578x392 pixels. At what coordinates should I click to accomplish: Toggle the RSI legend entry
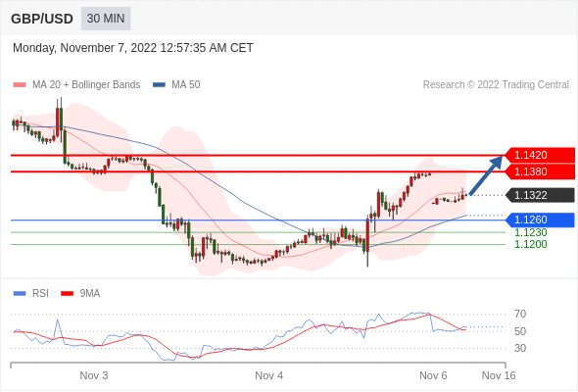[31, 294]
